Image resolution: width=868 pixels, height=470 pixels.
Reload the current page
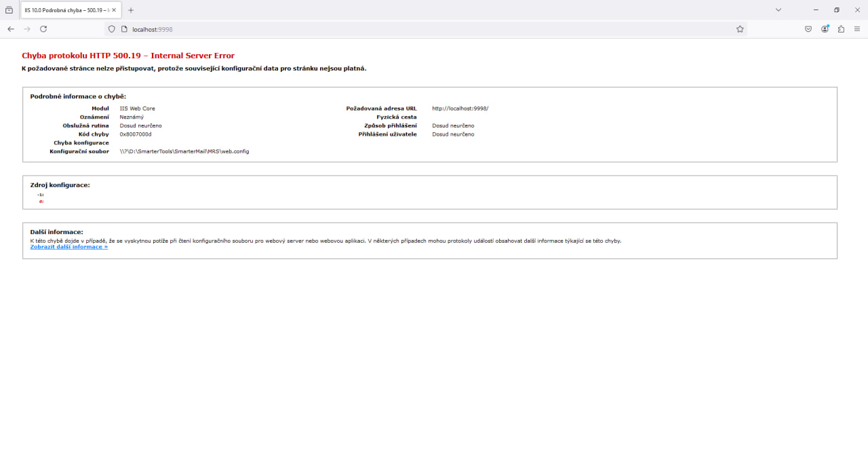coord(43,29)
